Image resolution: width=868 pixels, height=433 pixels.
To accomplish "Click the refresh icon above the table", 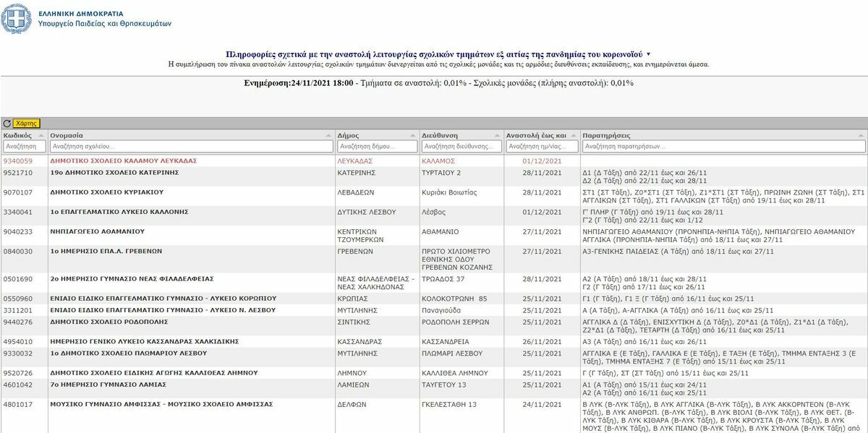I will coord(7,124).
